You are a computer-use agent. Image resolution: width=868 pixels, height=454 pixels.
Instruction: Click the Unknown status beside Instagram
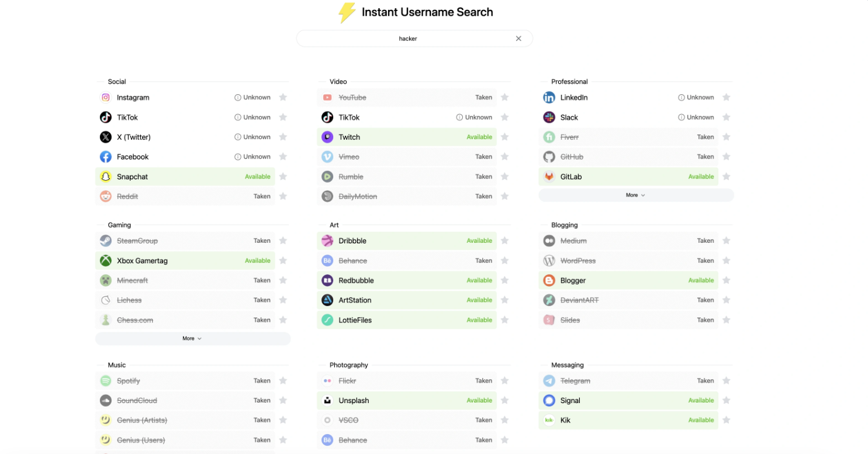(x=253, y=98)
